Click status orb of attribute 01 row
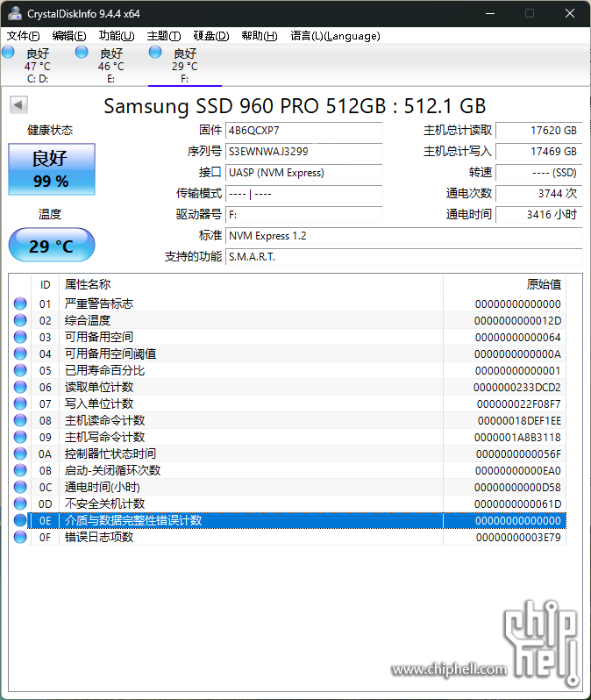The image size is (591, 700). click(20, 304)
